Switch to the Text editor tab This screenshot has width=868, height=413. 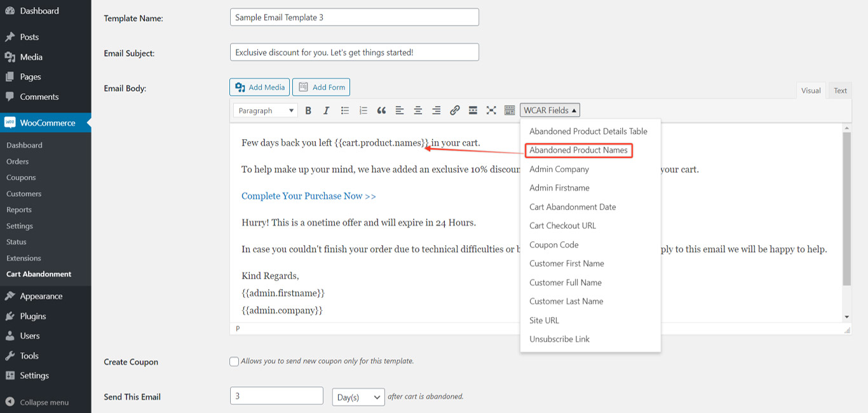point(840,90)
